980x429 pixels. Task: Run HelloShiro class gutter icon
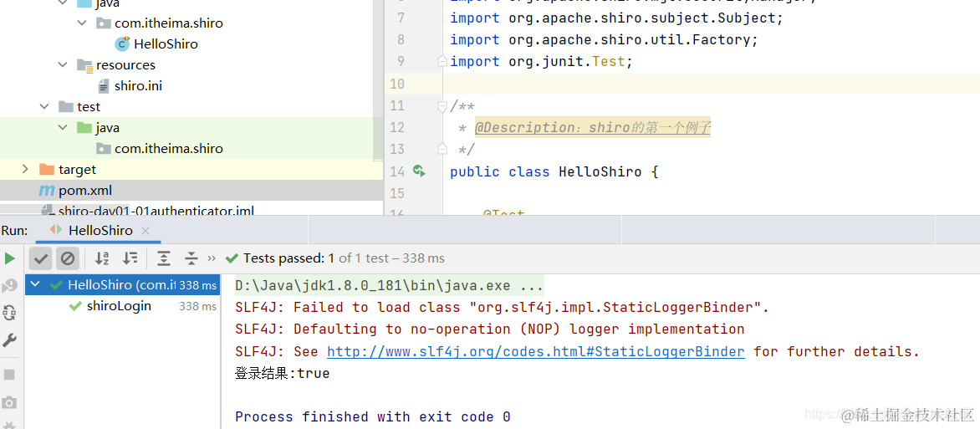(x=420, y=171)
